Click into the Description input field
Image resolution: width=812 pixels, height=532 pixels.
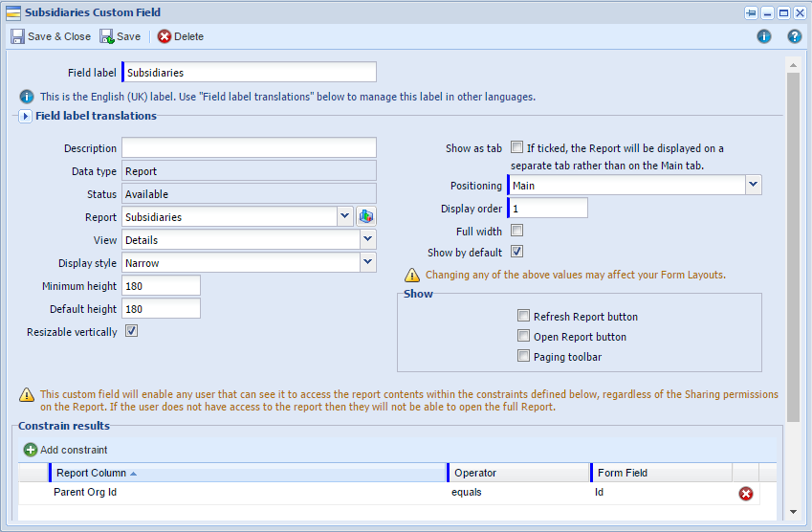pos(249,147)
